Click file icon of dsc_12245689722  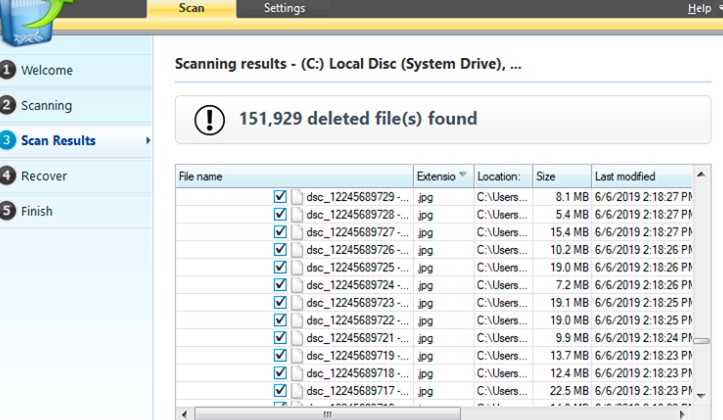[297, 320]
